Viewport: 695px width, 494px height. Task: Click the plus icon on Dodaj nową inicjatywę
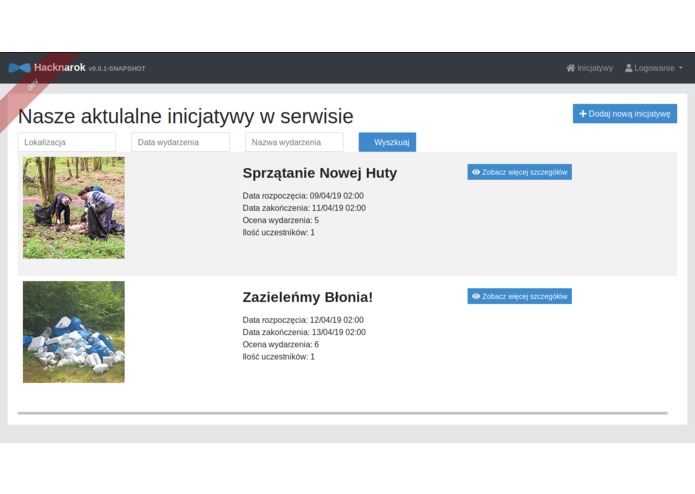583,114
